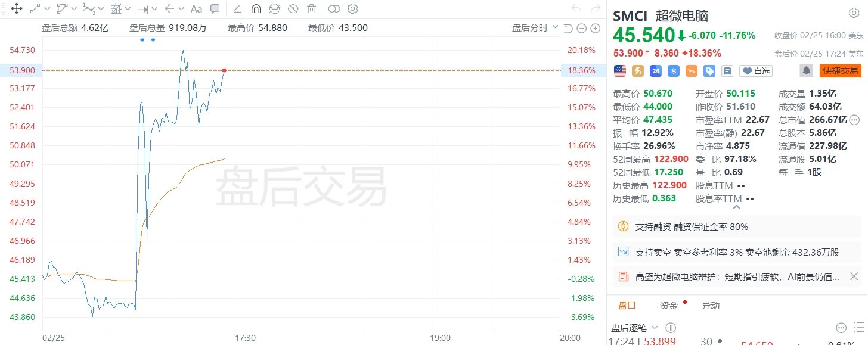The image size is (868, 345).
Task: Open chart toolbar settings gear
Action: click(x=353, y=9)
